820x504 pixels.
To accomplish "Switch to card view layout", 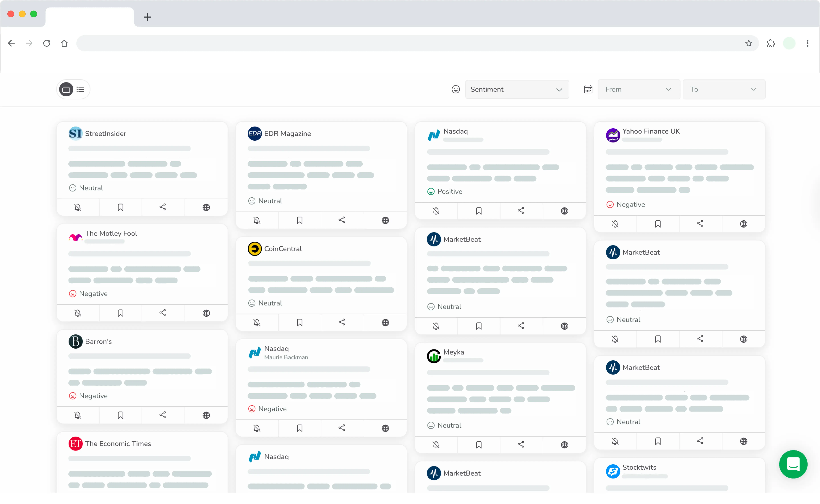I will point(66,89).
